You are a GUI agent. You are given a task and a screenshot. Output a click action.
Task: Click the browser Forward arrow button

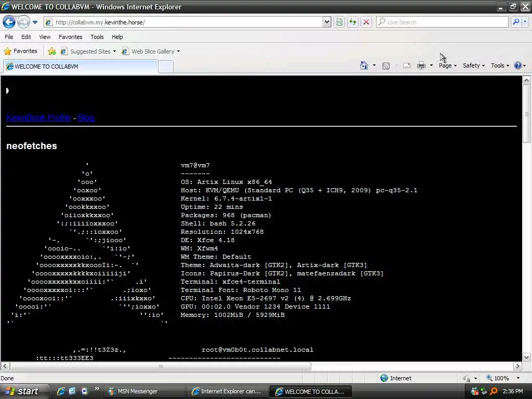[x=23, y=22]
